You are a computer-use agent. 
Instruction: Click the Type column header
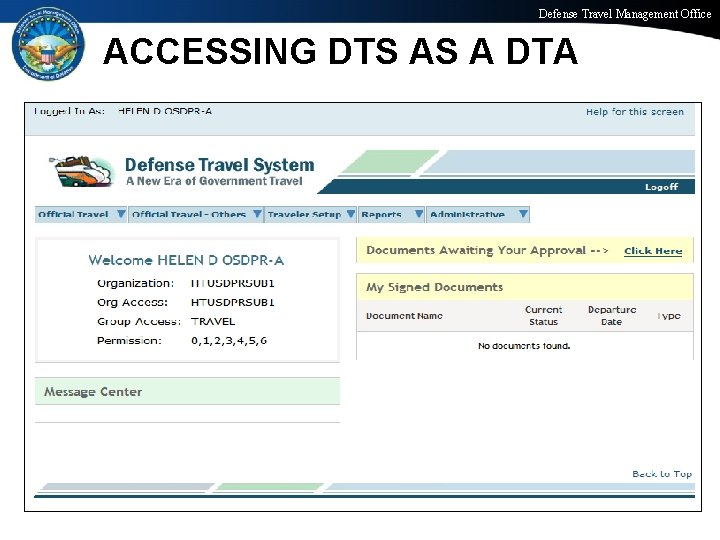pyautogui.click(x=669, y=316)
